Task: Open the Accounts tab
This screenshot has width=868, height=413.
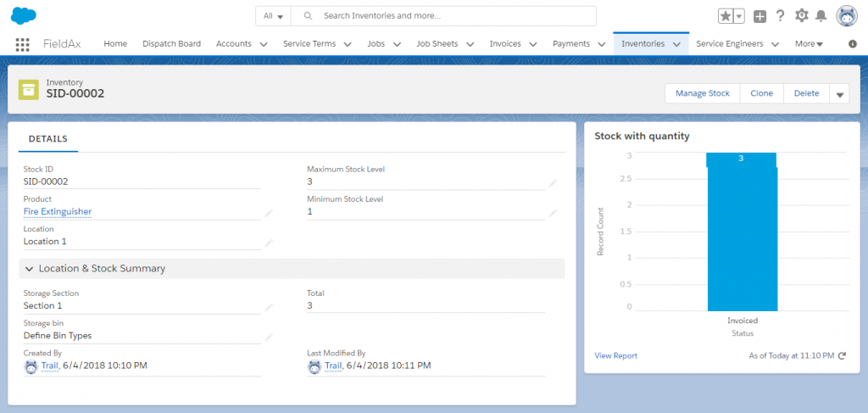Action: click(x=234, y=44)
